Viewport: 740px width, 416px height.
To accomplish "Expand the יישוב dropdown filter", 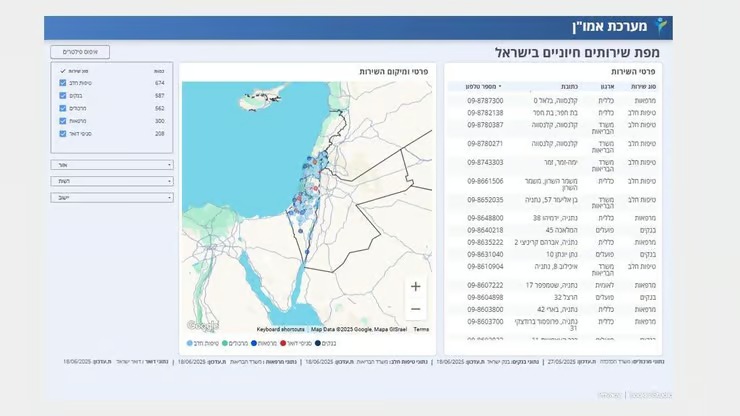I will [x=111, y=197].
